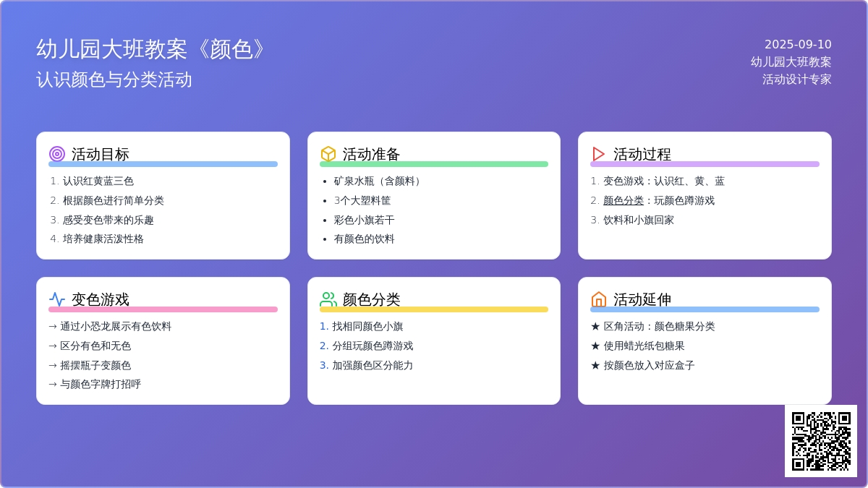Click the subtitle 认识颜色与分类活动
This screenshot has height=488, width=868.
point(114,80)
